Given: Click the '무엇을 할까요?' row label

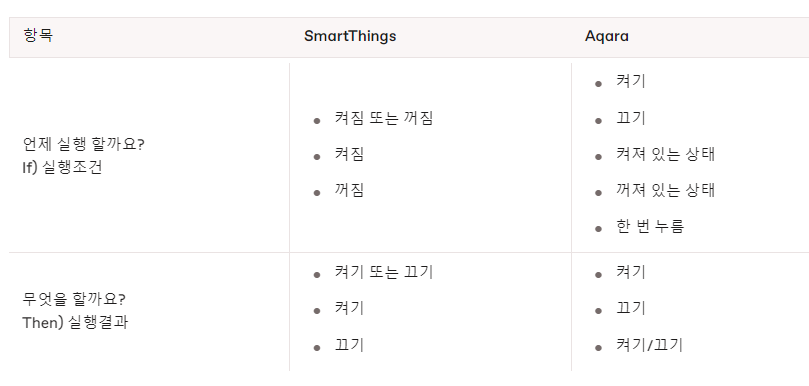Looking at the screenshot, I should click(x=74, y=299).
